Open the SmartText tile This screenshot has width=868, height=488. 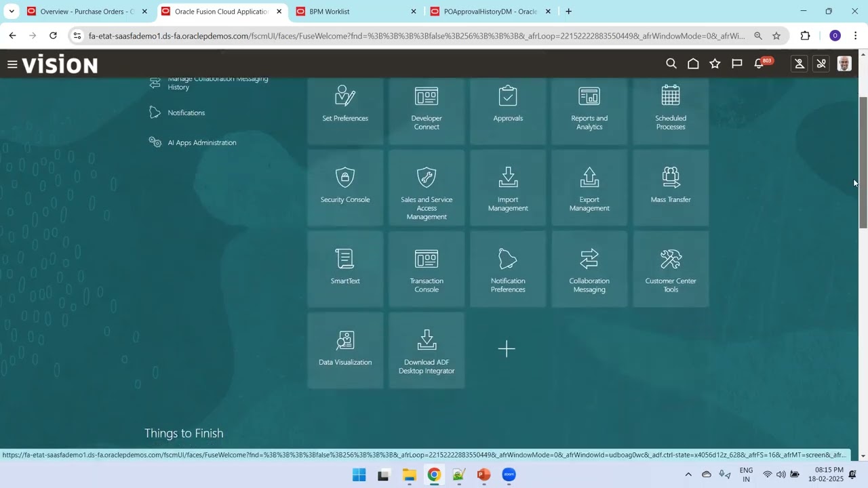[345, 269]
